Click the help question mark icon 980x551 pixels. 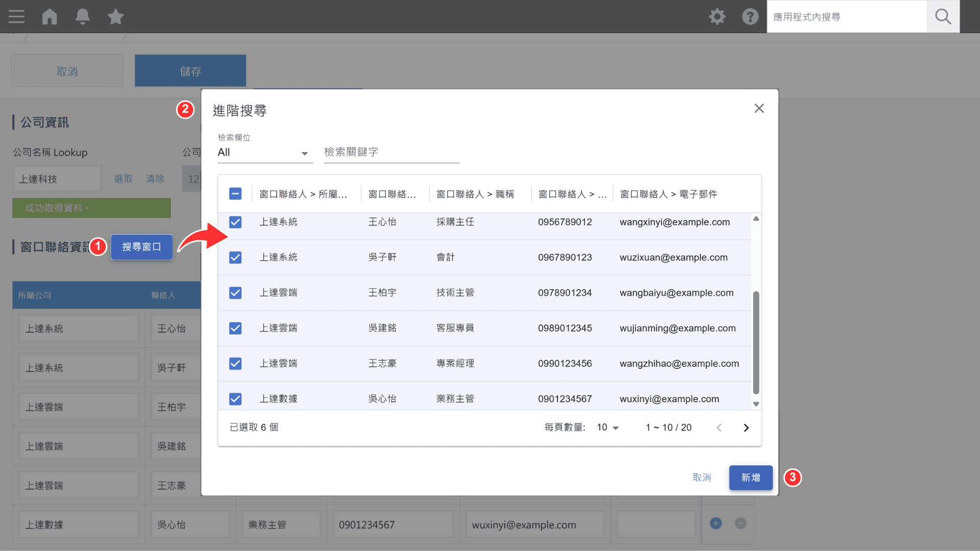[750, 16]
